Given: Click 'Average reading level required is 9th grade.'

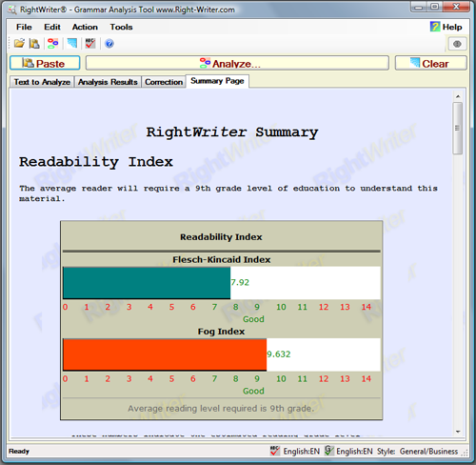Looking at the screenshot, I should (221, 409).
